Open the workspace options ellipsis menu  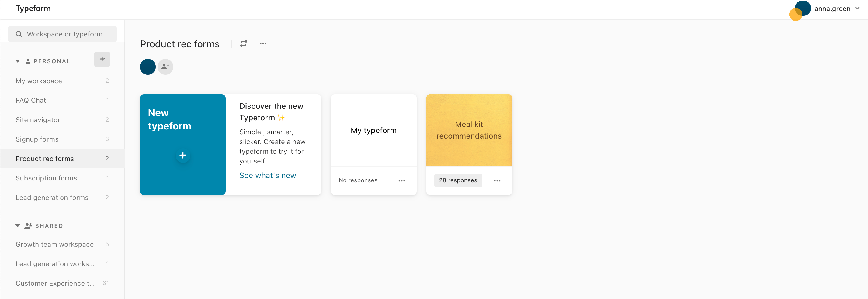point(263,43)
